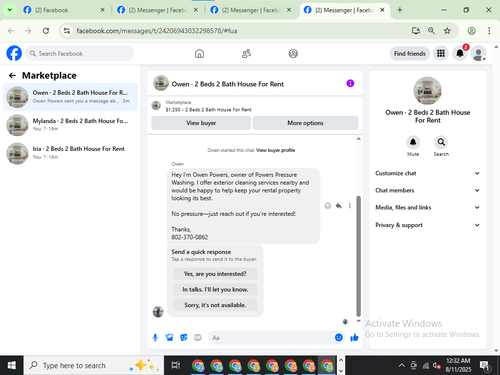Open the taskbar clock showing 12:32 AM

coord(458,365)
